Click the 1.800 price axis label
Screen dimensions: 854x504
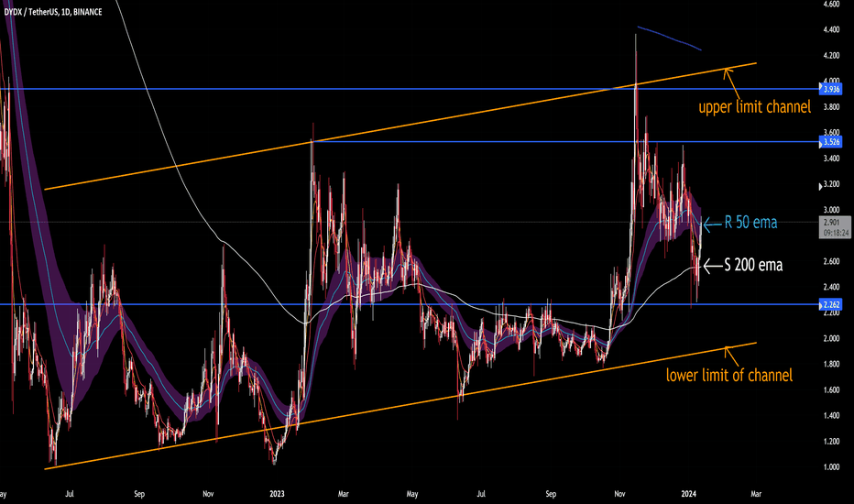pos(831,364)
